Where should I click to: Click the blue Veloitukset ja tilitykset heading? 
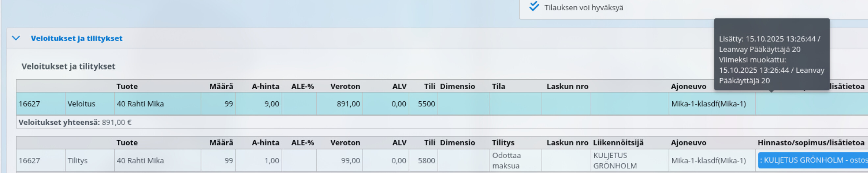coord(76,38)
